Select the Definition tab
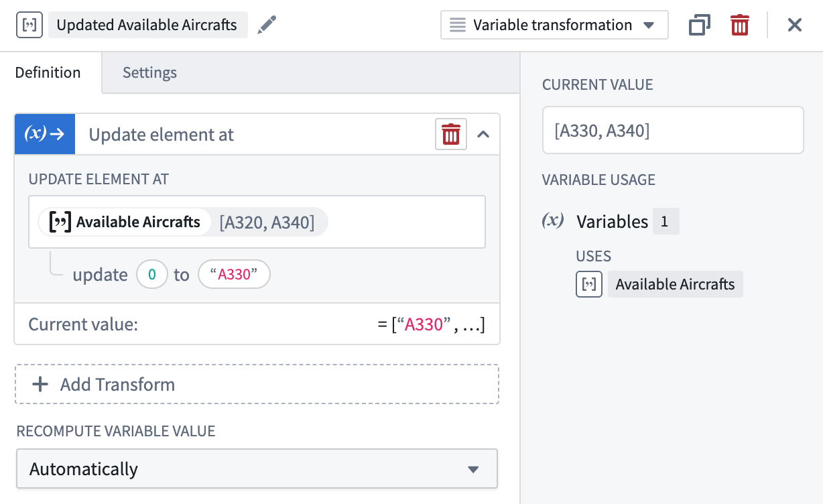The width and height of the screenshot is (823, 504). [48, 72]
